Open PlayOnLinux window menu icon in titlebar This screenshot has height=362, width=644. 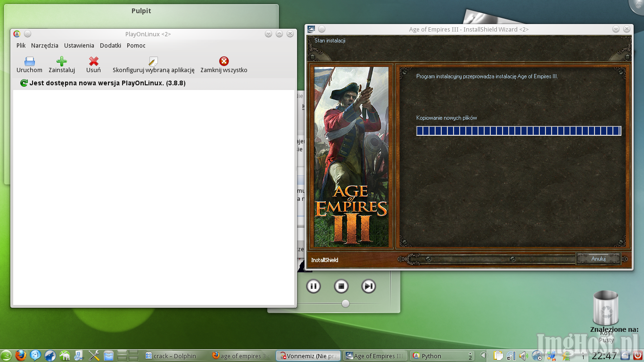click(x=17, y=34)
